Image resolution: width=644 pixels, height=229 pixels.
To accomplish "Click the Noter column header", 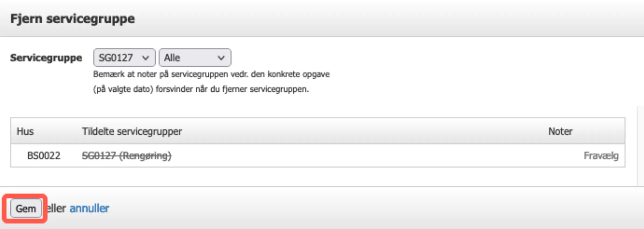I will pos(560,131).
